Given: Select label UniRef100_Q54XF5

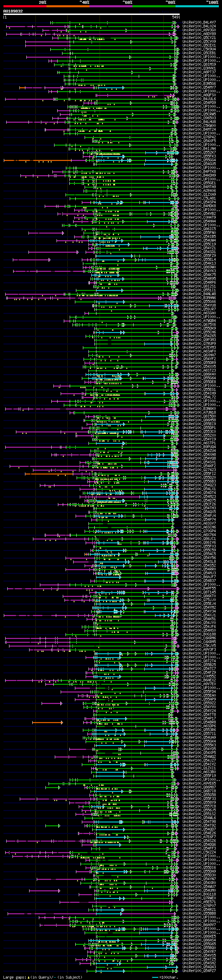Looking at the screenshot, I should [199, 141].
